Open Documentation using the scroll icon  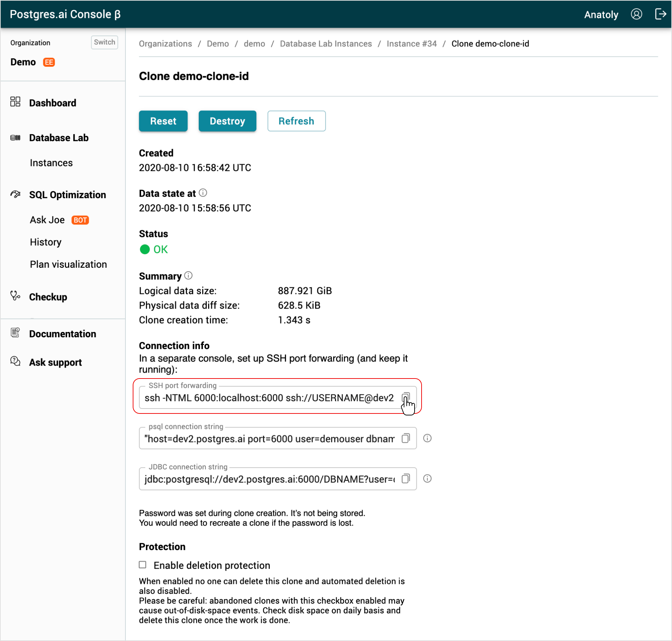click(15, 332)
